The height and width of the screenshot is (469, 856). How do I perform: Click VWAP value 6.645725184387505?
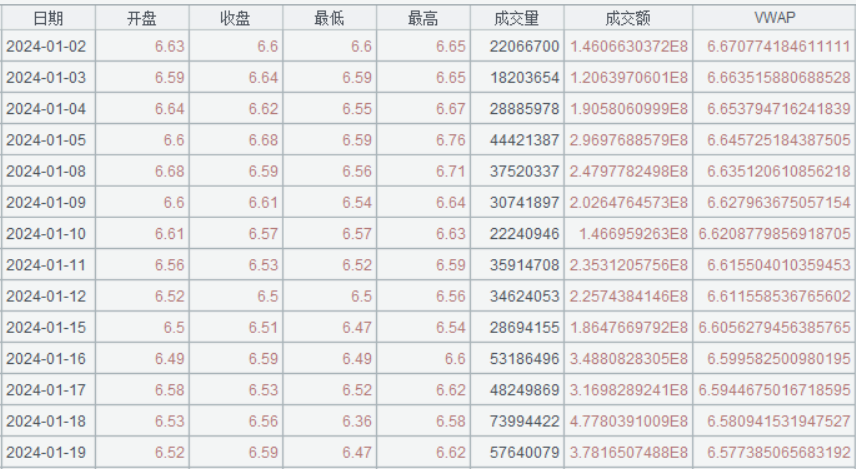click(x=779, y=140)
